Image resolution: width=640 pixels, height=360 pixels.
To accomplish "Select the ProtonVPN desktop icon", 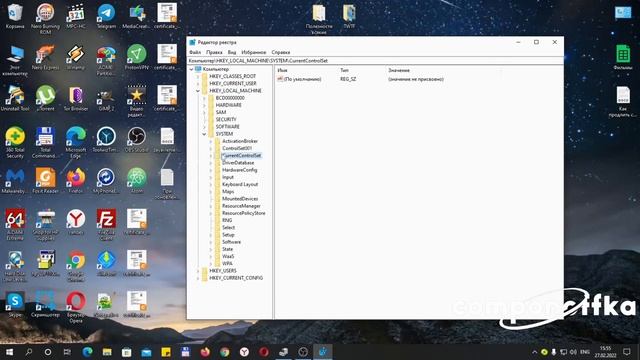I will [136, 57].
